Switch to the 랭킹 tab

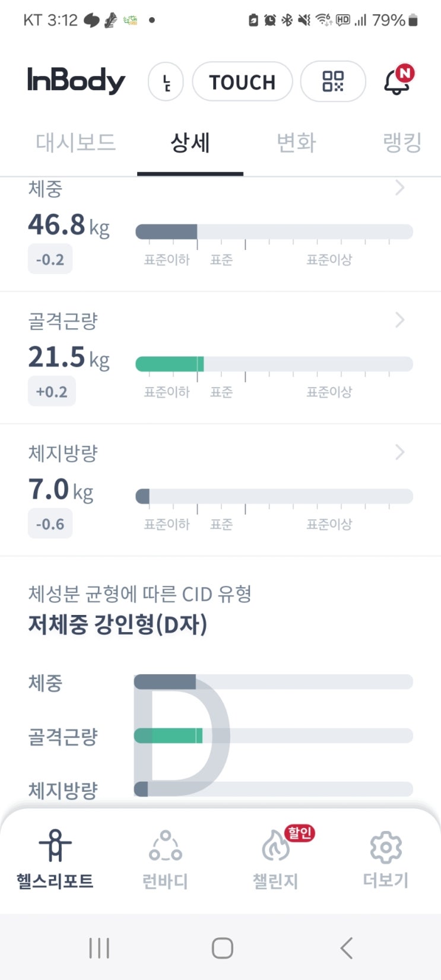coord(402,143)
